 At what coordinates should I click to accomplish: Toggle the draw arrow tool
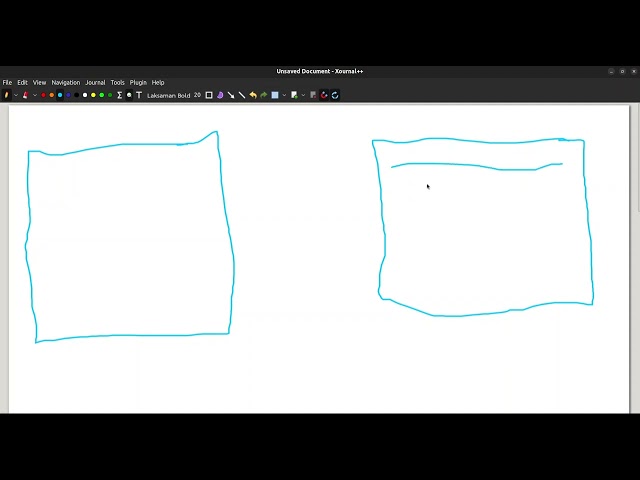231,95
